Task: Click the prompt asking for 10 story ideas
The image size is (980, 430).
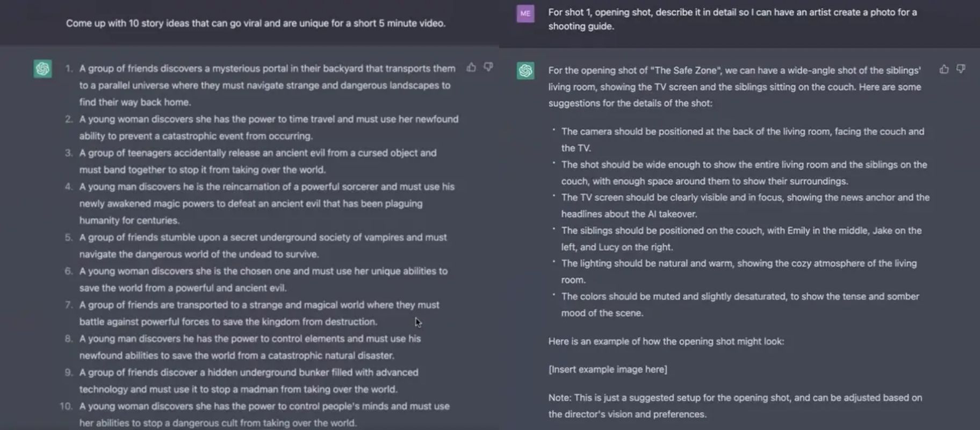Action: click(256, 23)
